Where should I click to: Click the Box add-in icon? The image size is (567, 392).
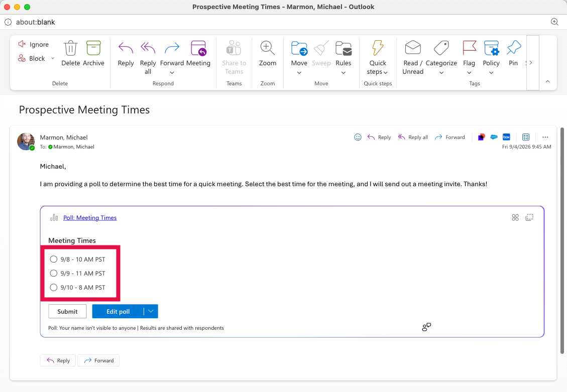(x=506, y=137)
